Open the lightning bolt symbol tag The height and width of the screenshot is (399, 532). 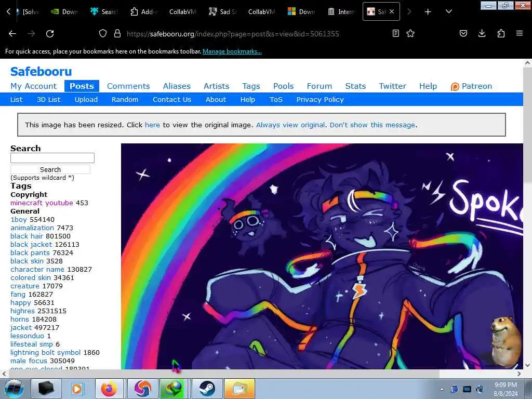[x=46, y=353]
